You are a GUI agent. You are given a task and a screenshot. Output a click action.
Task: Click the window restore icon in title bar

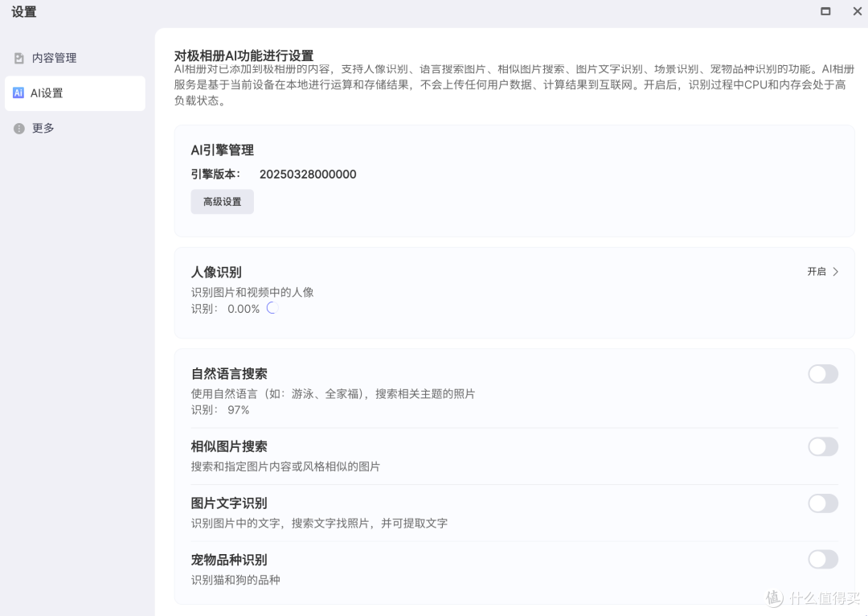point(825,11)
